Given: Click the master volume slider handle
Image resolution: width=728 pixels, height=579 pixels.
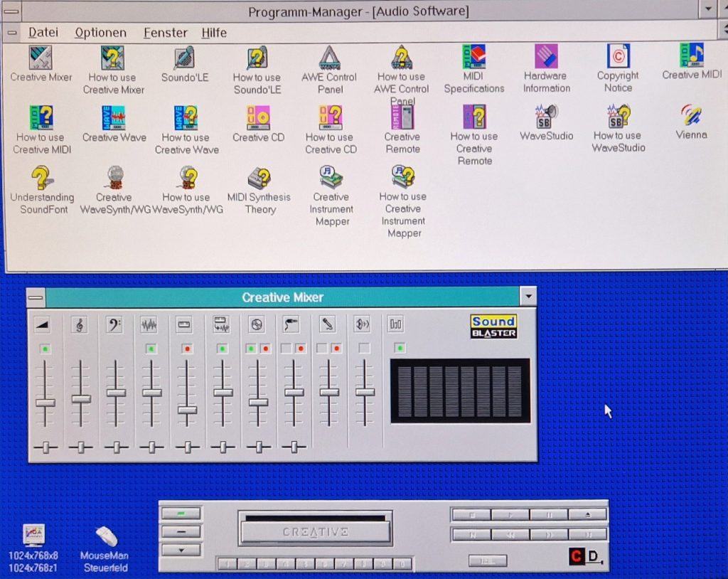Looking at the screenshot, I should (45, 403).
